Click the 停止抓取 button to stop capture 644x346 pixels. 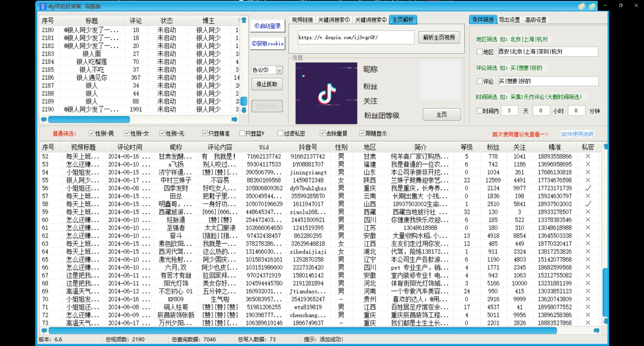click(267, 84)
